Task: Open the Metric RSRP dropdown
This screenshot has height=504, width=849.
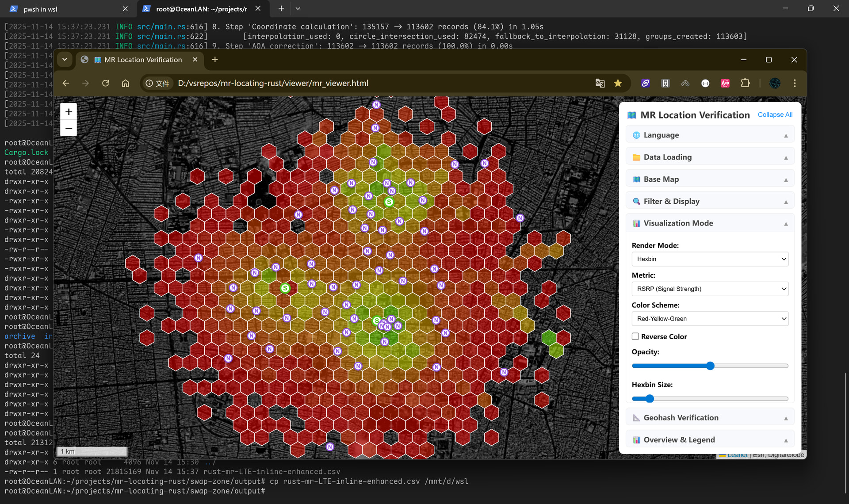Action: pos(710,289)
